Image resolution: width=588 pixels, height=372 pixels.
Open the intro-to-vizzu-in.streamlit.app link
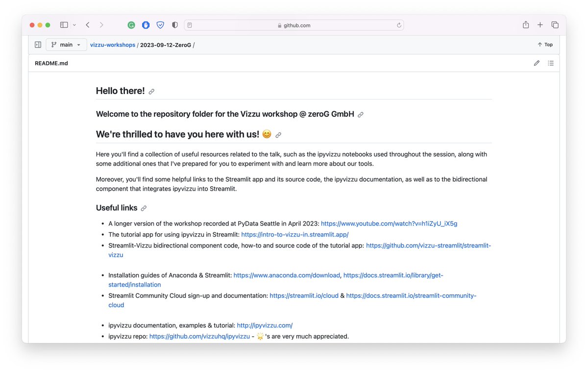click(295, 235)
